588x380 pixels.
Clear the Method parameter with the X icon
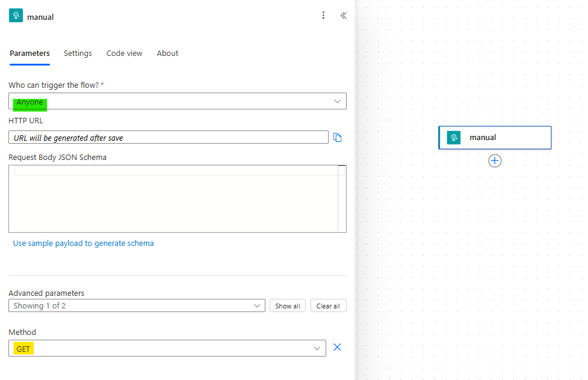337,348
